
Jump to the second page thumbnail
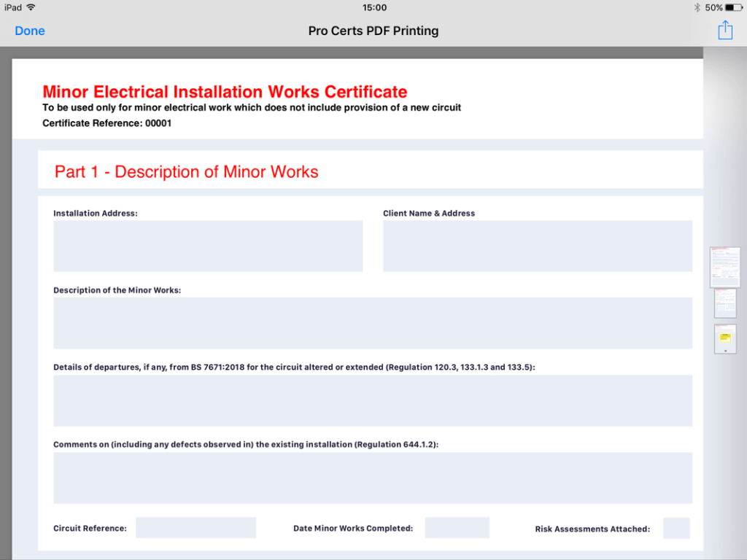[725, 303]
